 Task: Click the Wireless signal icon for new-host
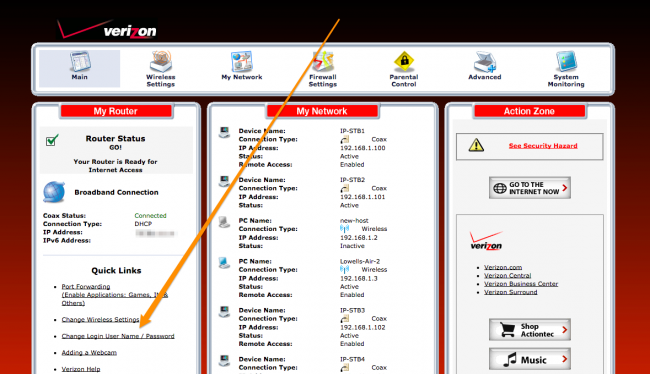[x=344, y=229]
